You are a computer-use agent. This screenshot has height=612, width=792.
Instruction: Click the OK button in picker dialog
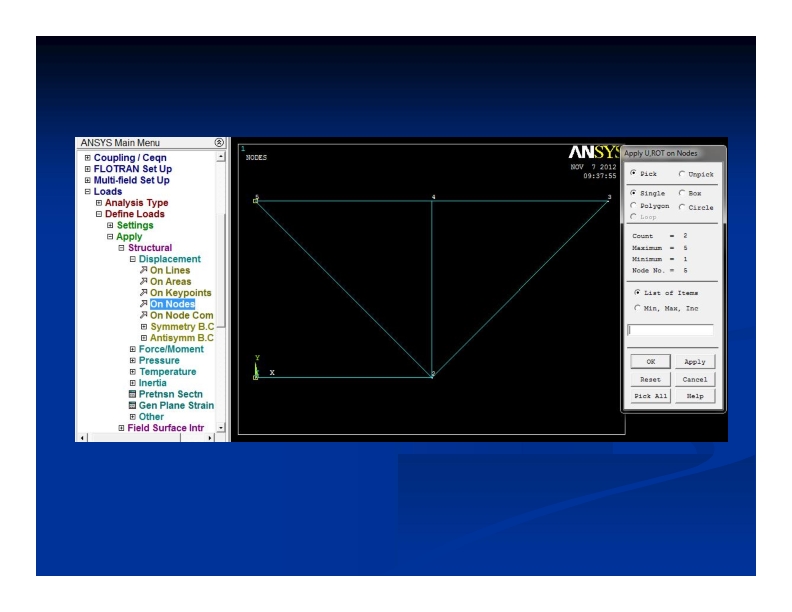tap(650, 362)
